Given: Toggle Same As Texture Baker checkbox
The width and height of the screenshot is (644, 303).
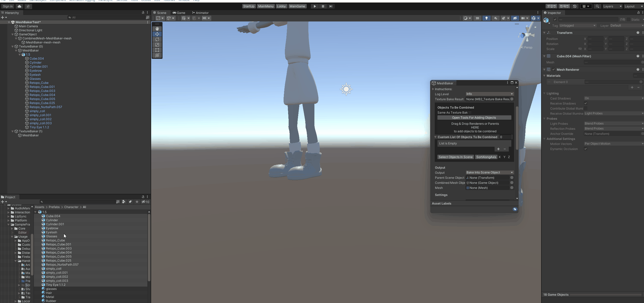Looking at the screenshot, I should pyautogui.click(x=470, y=113).
